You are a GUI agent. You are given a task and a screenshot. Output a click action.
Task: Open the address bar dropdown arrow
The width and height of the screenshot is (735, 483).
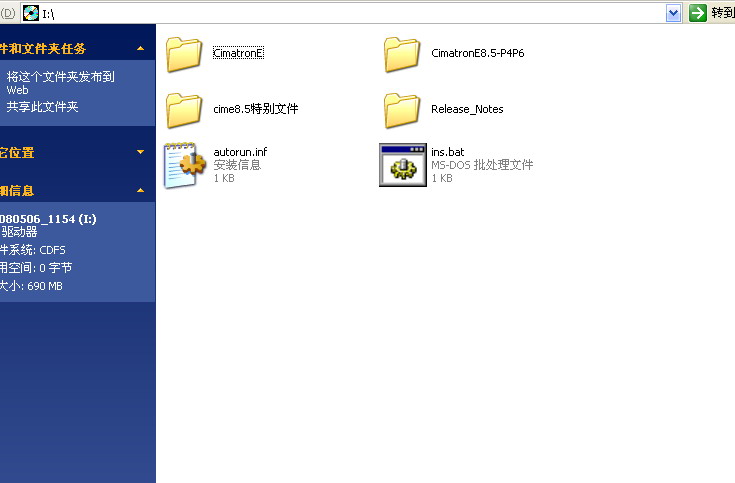coord(674,13)
